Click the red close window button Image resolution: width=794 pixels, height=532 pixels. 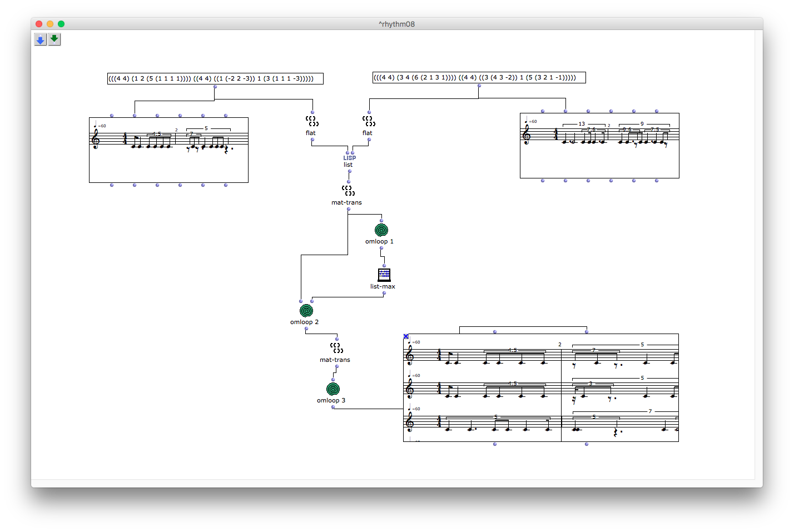(39, 24)
